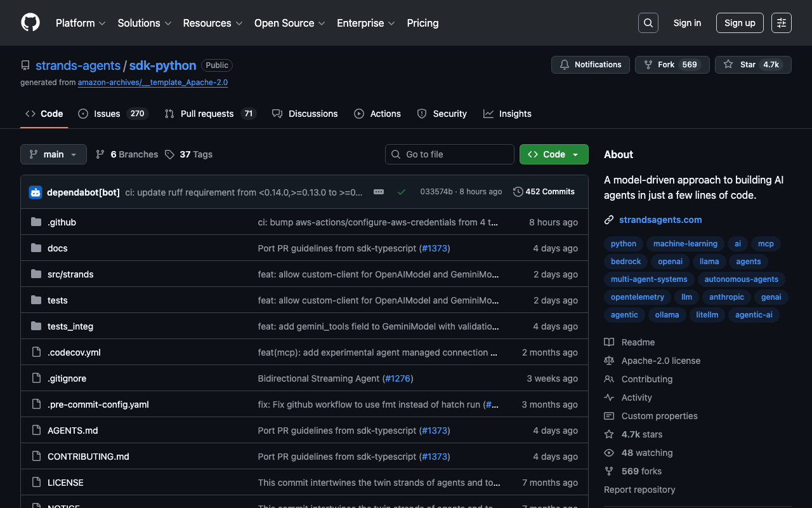Click the 452 Commits history icon

click(x=518, y=192)
